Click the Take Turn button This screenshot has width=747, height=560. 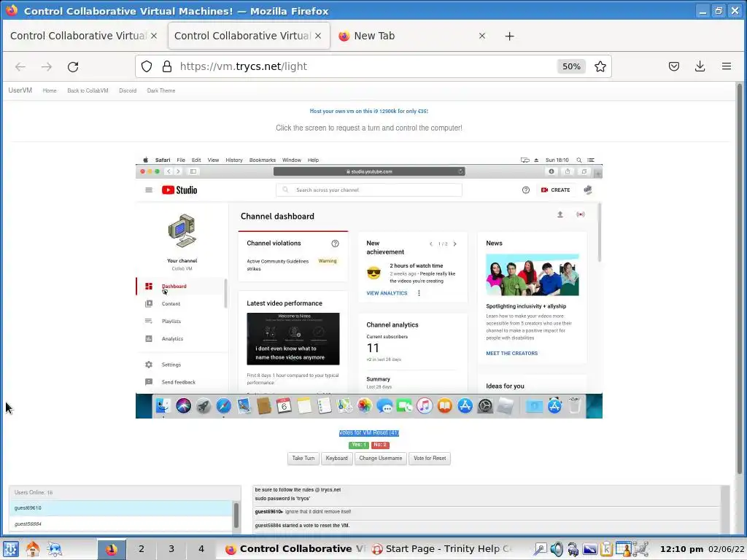pyautogui.click(x=303, y=459)
